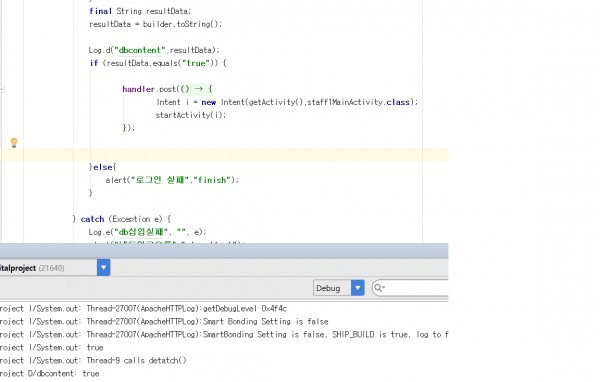Select the "getDebugLevel 0x4f4c" log line

coord(143,309)
